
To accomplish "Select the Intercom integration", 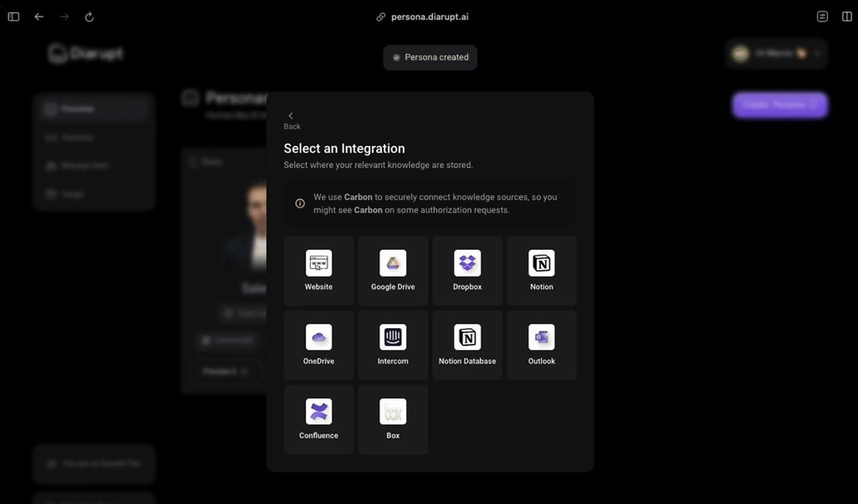I will point(393,345).
